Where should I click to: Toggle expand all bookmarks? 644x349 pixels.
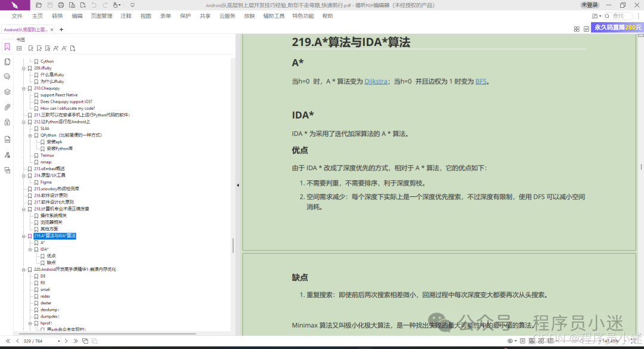19,48
